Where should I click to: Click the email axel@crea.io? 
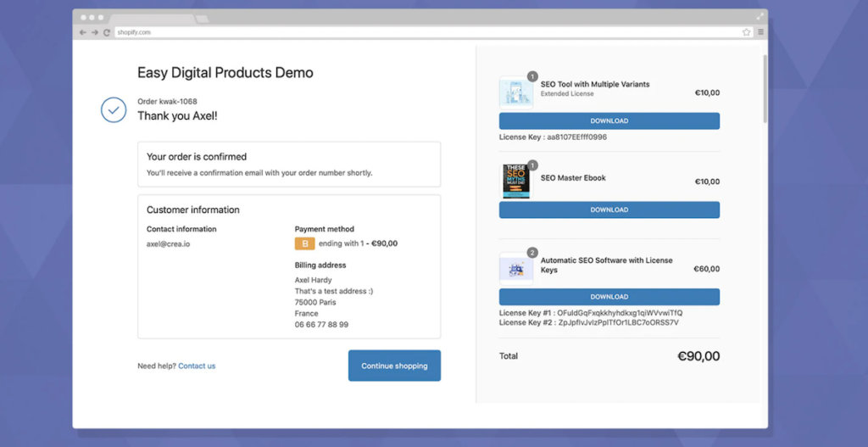pyautogui.click(x=169, y=243)
